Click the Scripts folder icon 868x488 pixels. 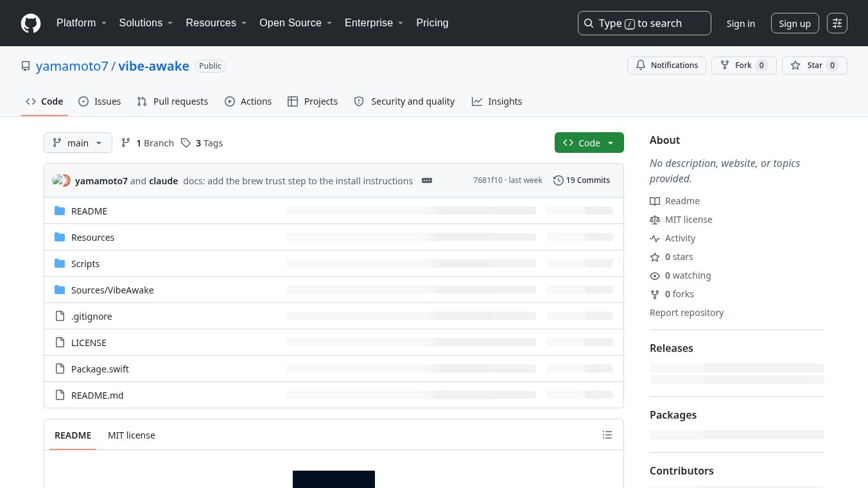(x=60, y=263)
